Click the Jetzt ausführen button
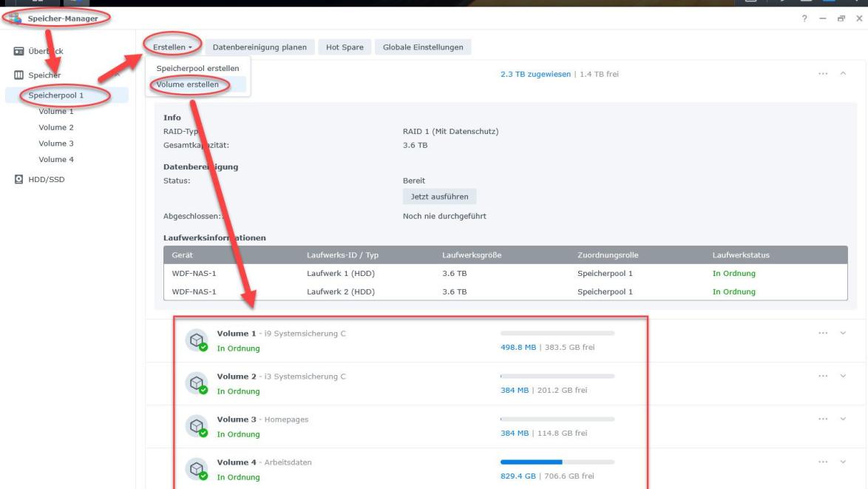This screenshot has width=868, height=489. pos(439,197)
